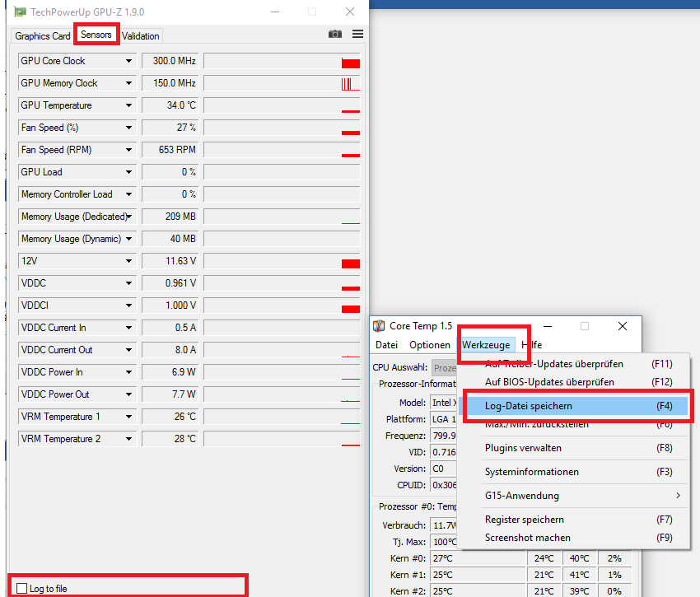
Task: Click the 6.9 W power value
Action: click(170, 372)
